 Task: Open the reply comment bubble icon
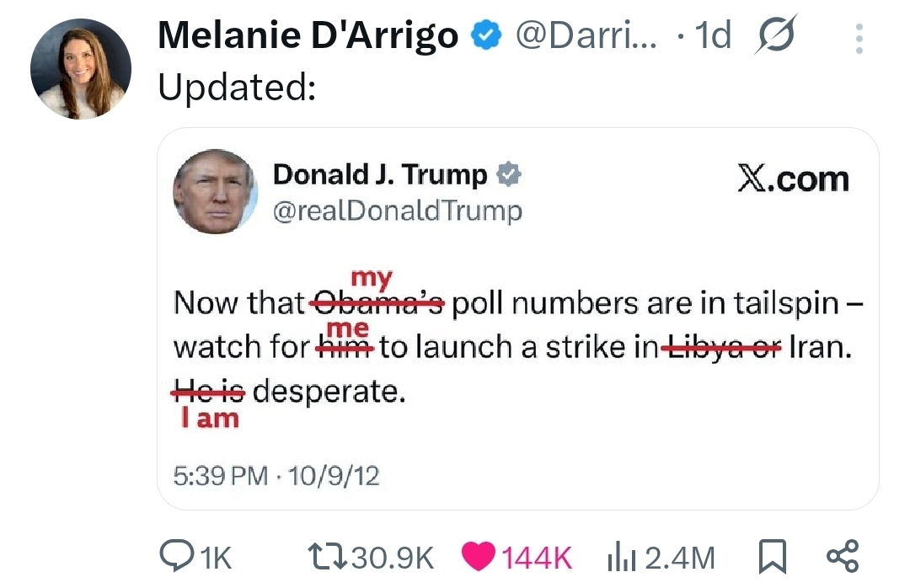pos(177,556)
